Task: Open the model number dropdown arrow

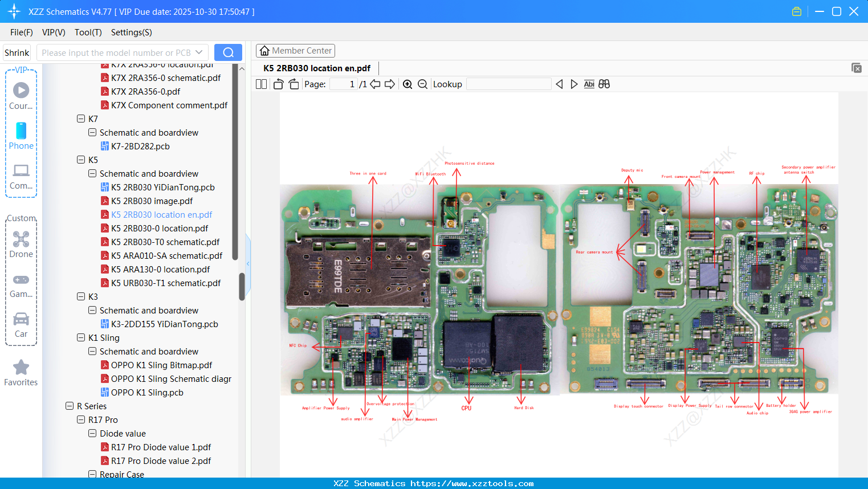Action: (x=199, y=52)
